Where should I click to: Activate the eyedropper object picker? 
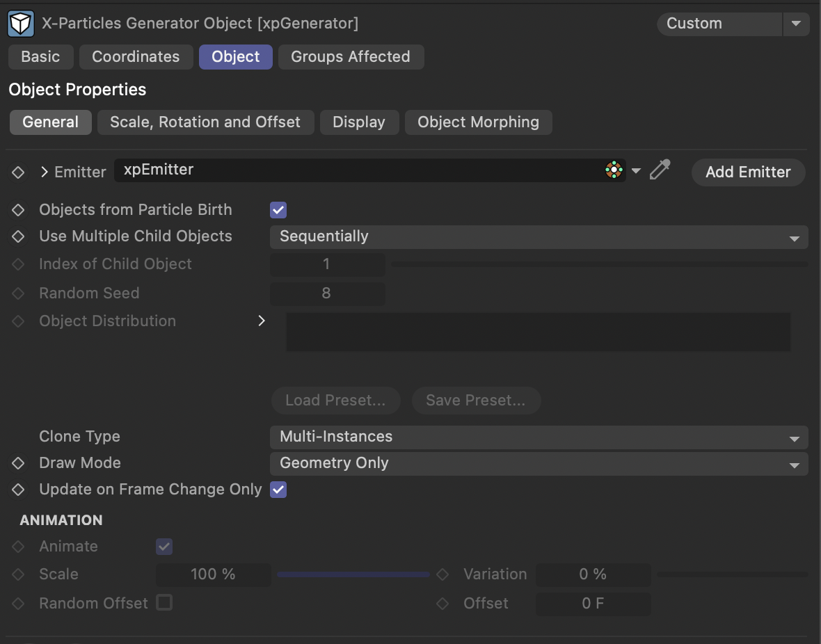tap(660, 170)
